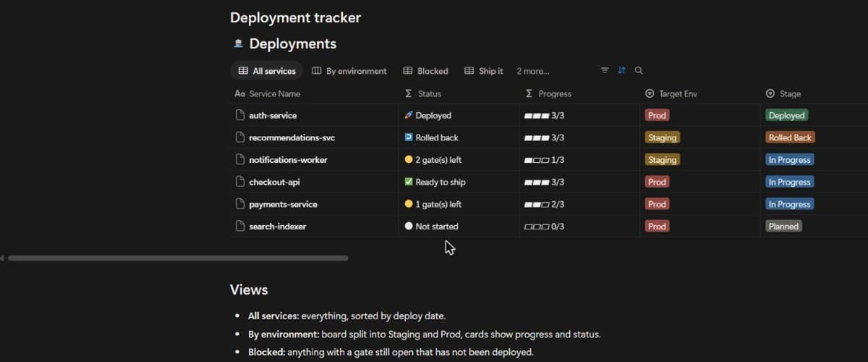868x362 pixels.
Task: Click the Rolled back status arrow icon
Action: (x=409, y=138)
